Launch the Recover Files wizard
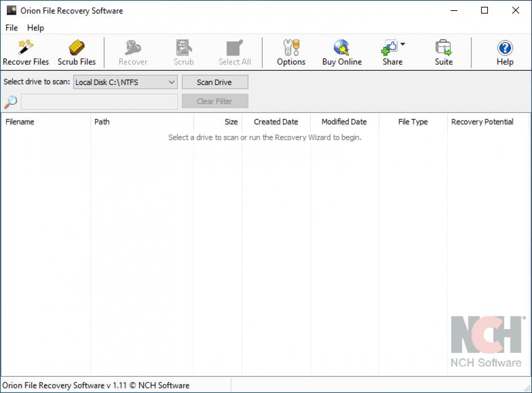532x393 pixels. coord(26,53)
